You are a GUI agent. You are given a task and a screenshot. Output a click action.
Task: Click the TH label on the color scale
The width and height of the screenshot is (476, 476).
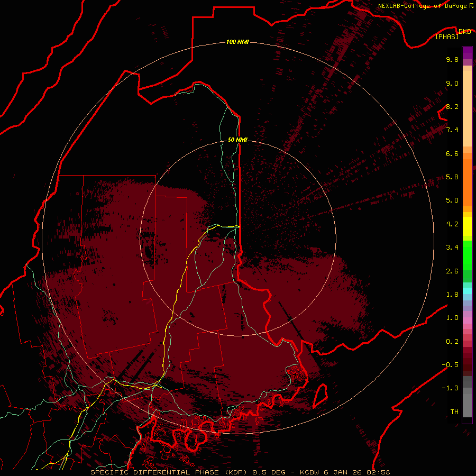(x=454, y=412)
